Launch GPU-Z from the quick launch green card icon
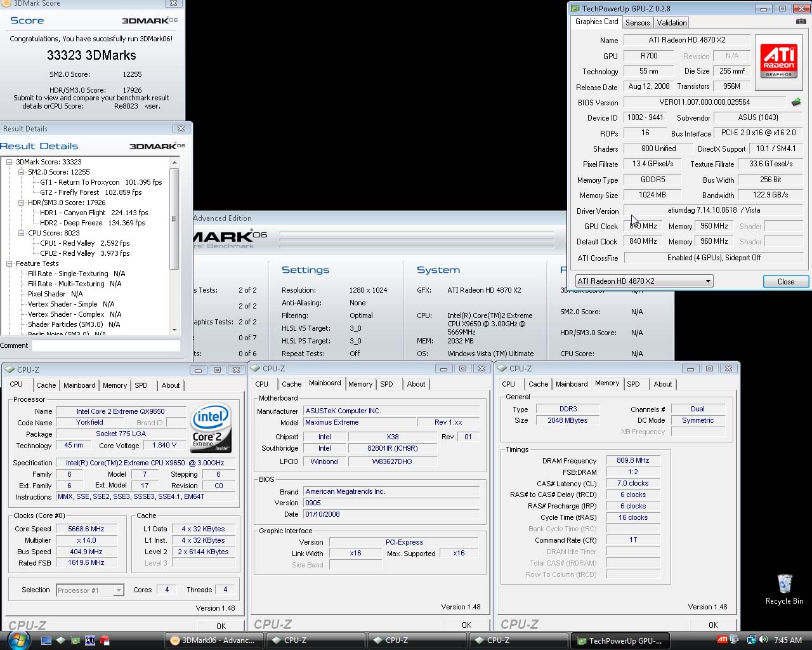812x650 pixels. (75, 640)
